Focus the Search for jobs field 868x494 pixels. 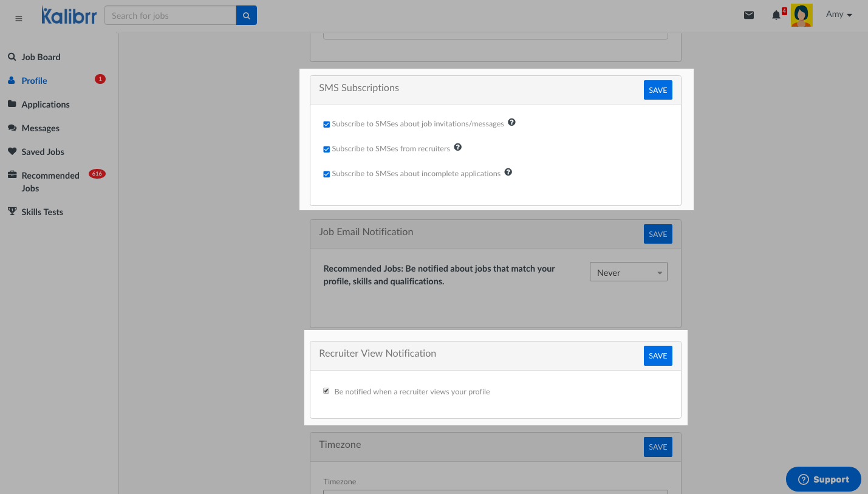tap(170, 16)
